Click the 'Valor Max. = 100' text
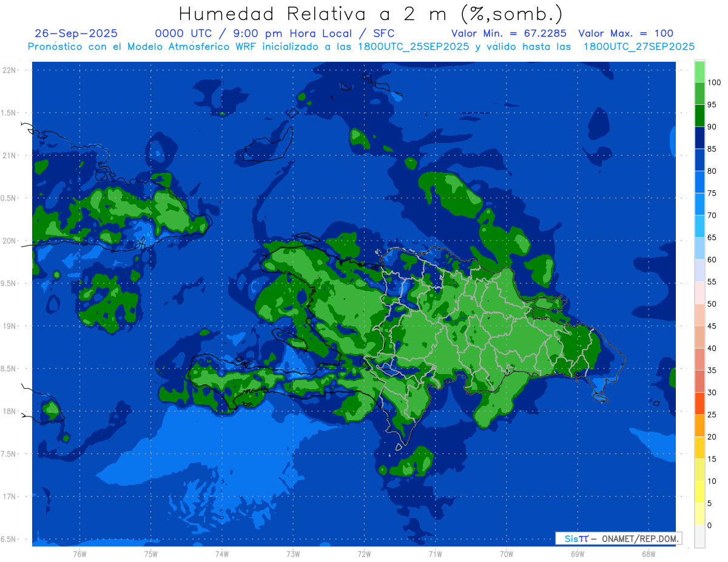This screenshot has width=728, height=562. [625, 33]
